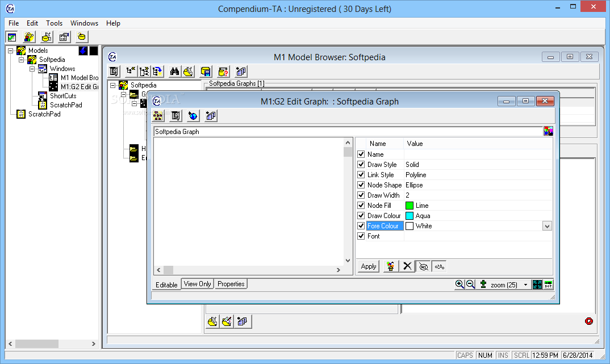Click the zoom out magnifier icon
This screenshot has height=364, width=610.
click(x=470, y=284)
